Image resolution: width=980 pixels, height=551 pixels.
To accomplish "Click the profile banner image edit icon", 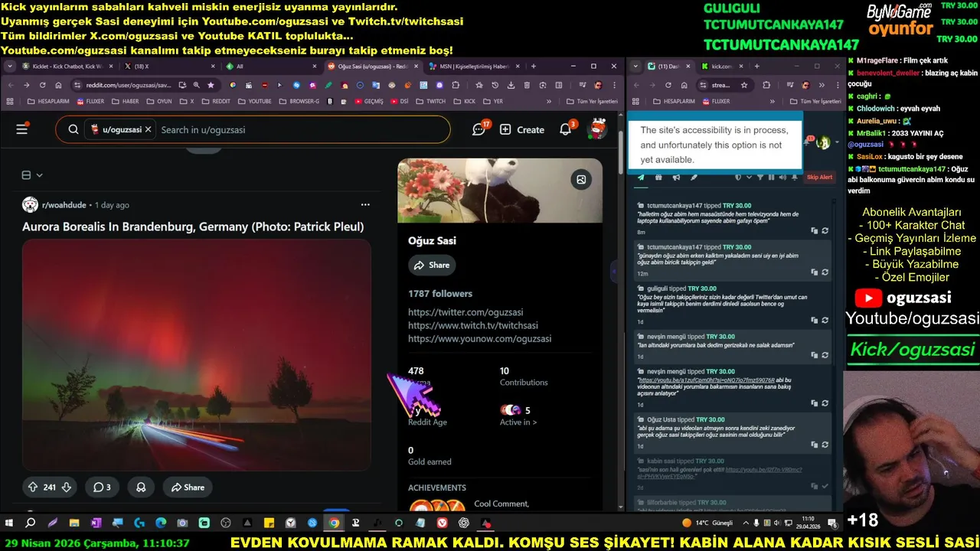I will tap(581, 180).
